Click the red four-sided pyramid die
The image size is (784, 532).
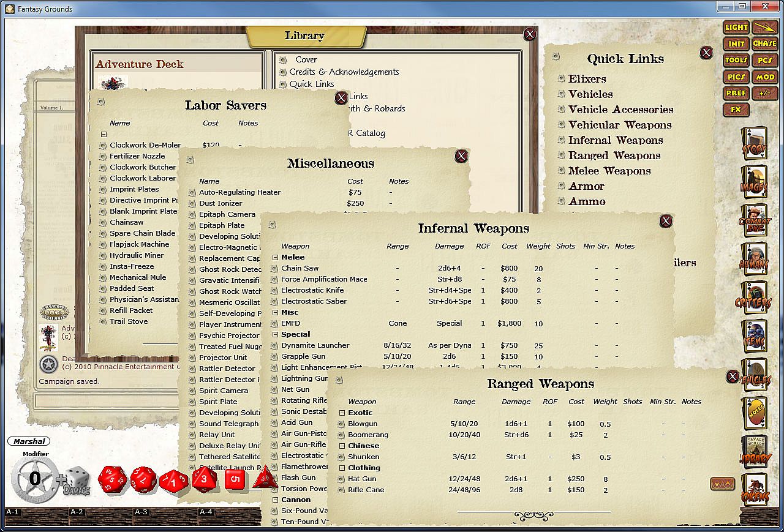(265, 478)
